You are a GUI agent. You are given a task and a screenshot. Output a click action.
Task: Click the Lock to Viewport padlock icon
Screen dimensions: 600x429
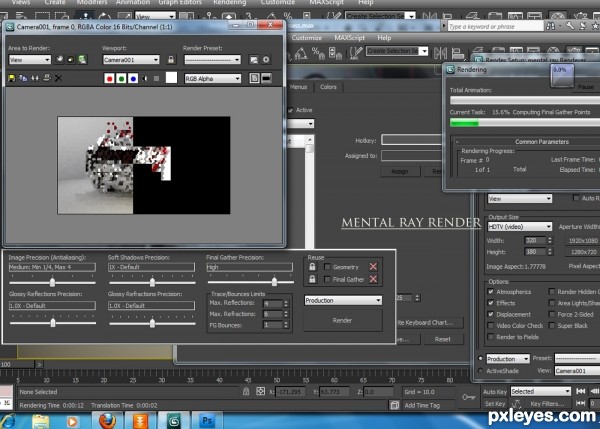point(171,60)
